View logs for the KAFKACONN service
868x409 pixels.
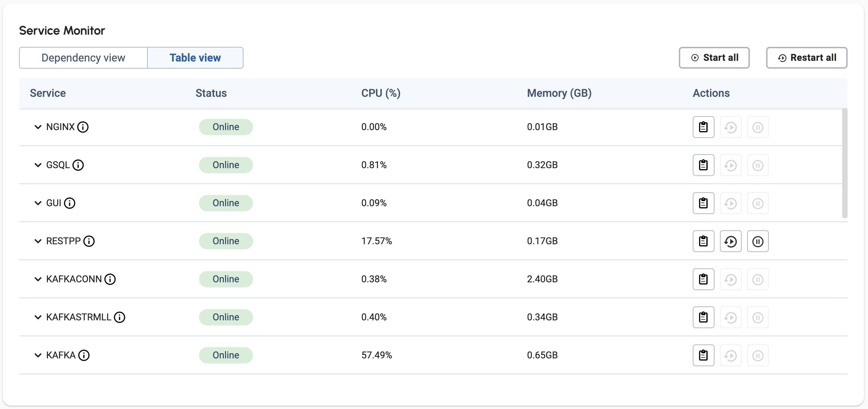[703, 279]
